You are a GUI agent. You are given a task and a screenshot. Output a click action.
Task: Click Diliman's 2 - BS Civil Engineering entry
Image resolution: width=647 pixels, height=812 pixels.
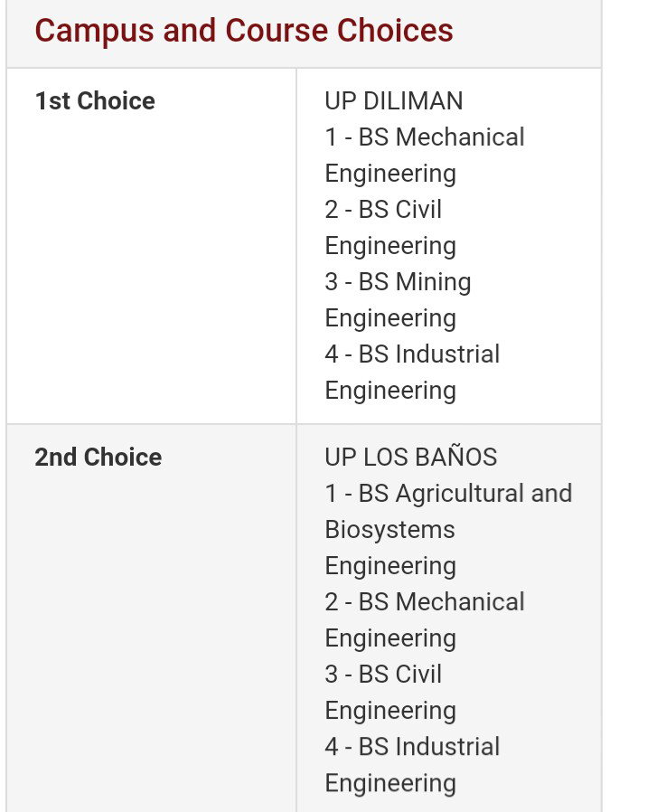[390, 228]
